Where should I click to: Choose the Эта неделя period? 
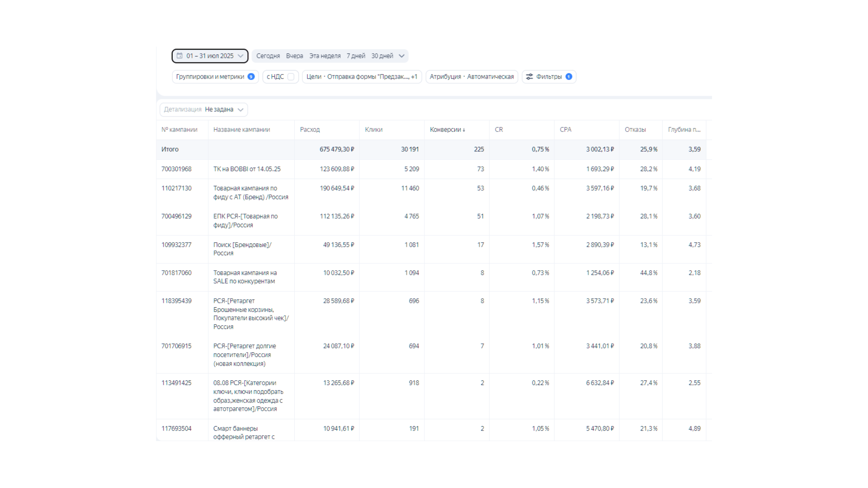(325, 56)
